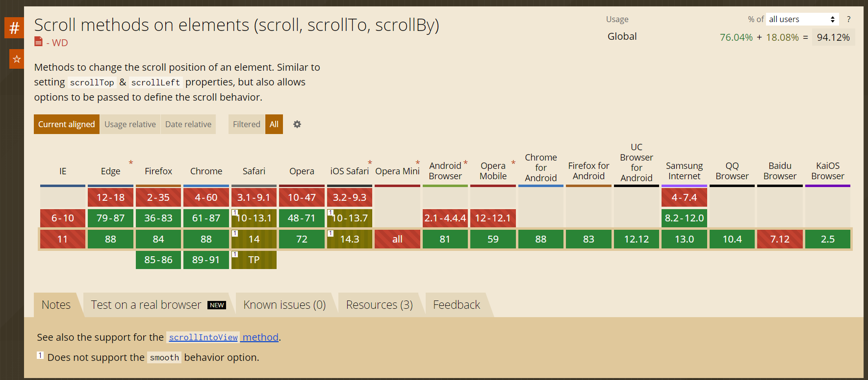This screenshot has height=380, width=868.
Task: Open Resources (3) tab
Action: 380,305
